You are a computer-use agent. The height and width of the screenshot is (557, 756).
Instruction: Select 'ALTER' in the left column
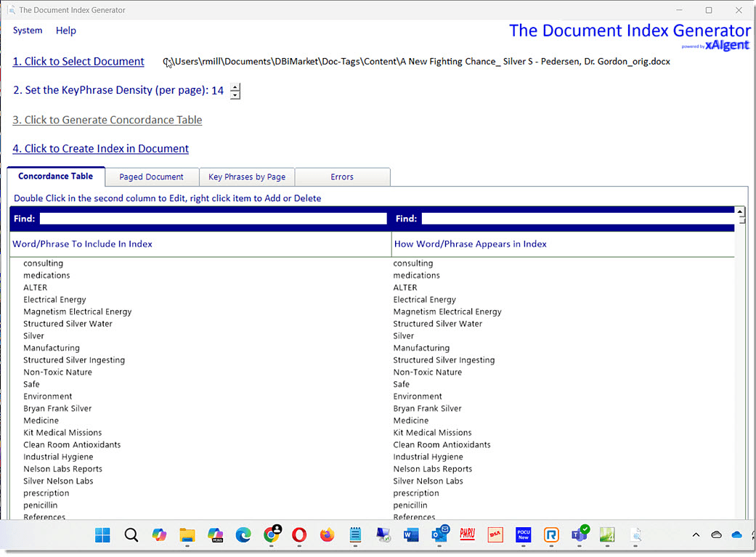[x=35, y=288]
